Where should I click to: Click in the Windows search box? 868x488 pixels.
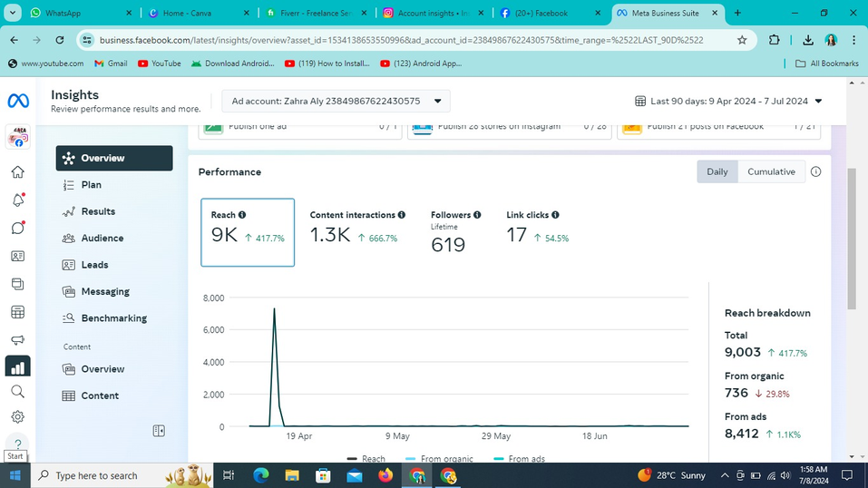click(105, 475)
